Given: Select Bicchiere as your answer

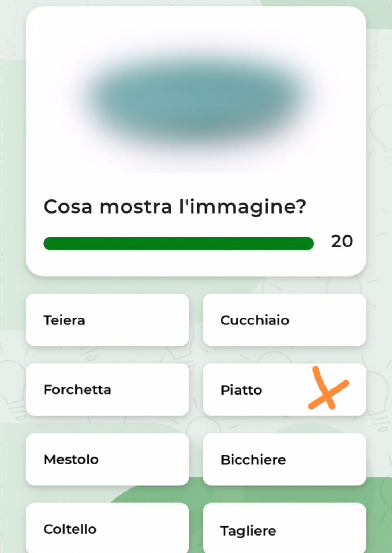Looking at the screenshot, I should (x=285, y=459).
